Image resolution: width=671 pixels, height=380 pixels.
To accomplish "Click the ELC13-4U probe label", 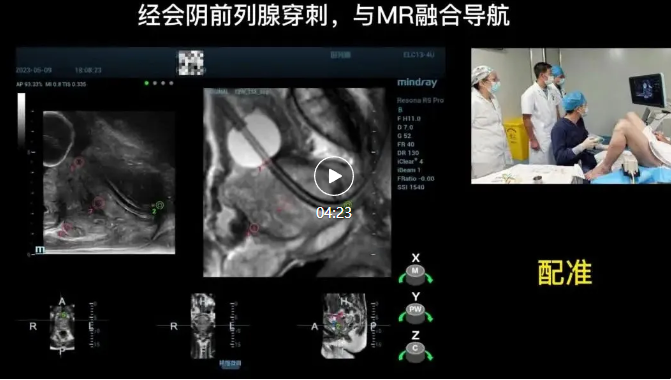I will pyautogui.click(x=419, y=55).
